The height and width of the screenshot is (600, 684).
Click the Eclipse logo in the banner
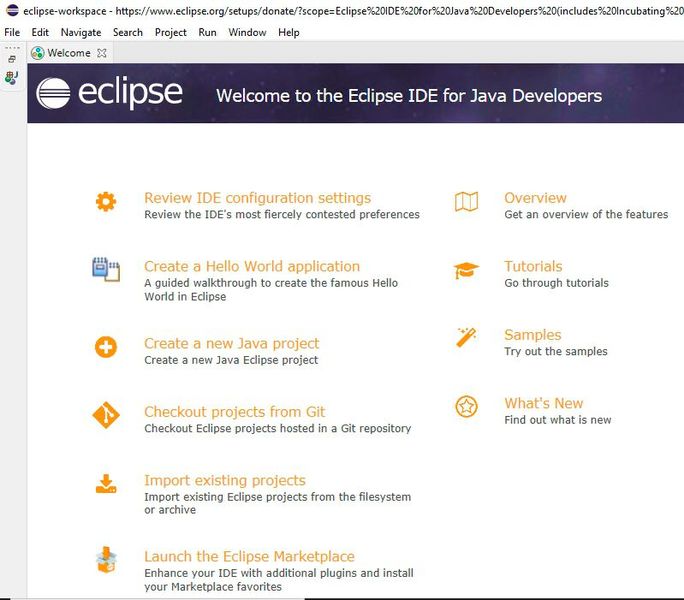pos(109,93)
